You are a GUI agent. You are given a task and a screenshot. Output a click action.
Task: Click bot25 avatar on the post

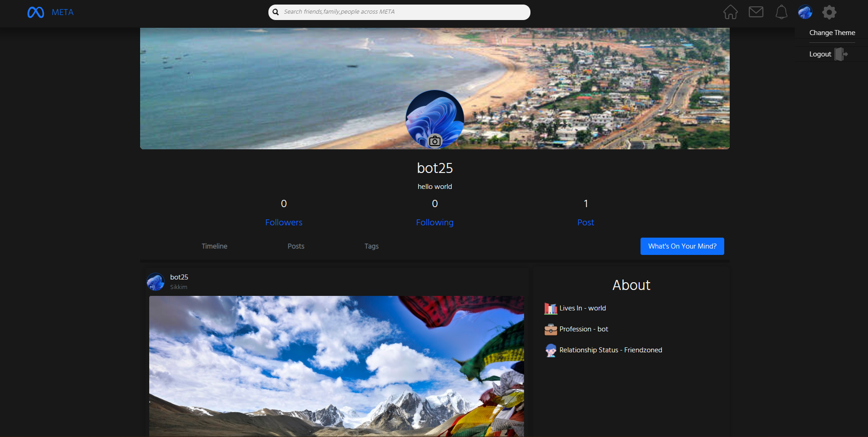(156, 282)
